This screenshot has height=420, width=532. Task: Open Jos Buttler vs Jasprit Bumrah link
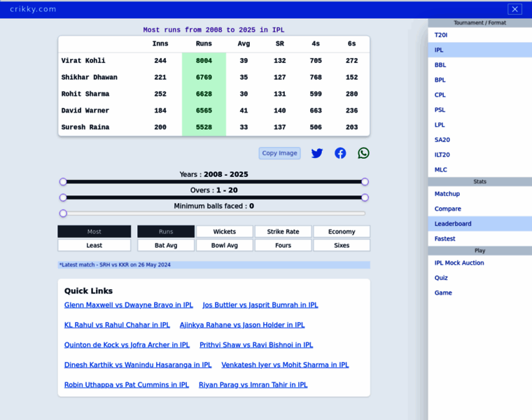click(260, 305)
